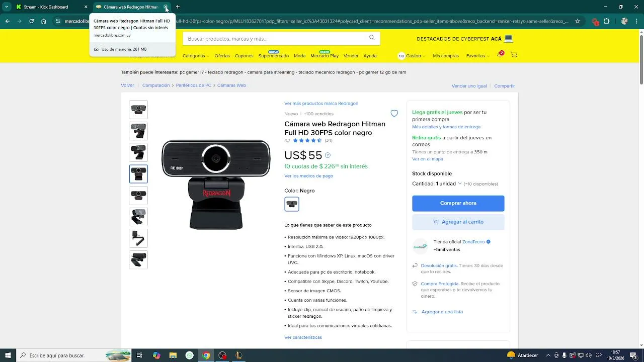Click Compartir link
This screenshot has width=644, height=362.
[x=504, y=86]
